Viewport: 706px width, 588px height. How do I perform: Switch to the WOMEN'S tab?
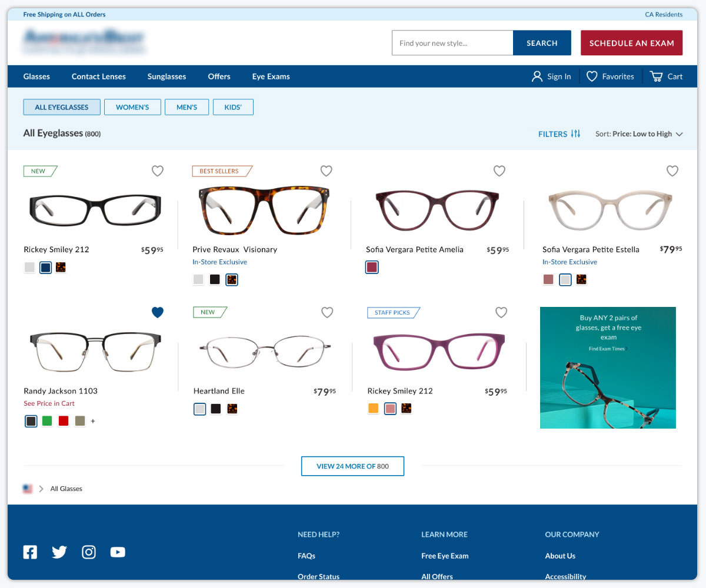132,107
